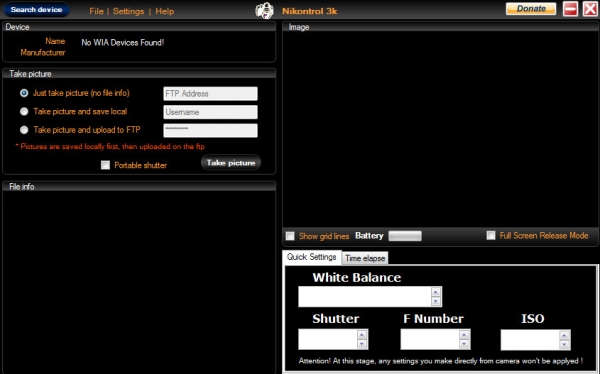This screenshot has height=374, width=600.
Task: Click the Manufacturer label
Action: coord(43,52)
